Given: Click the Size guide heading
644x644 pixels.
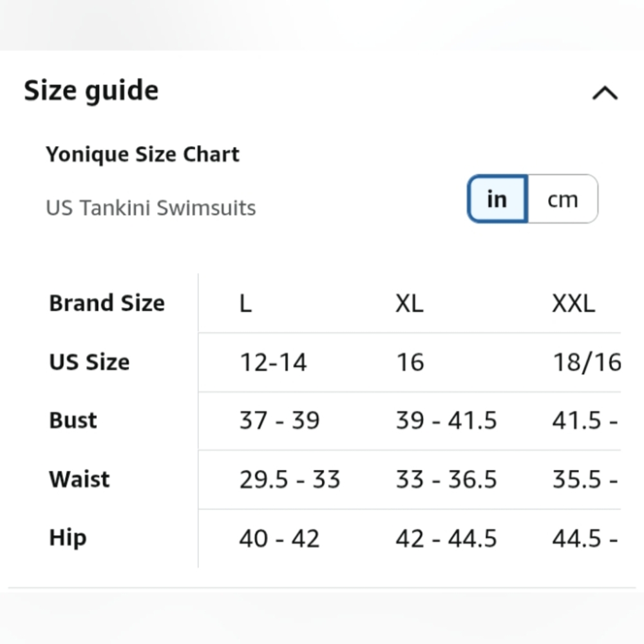Looking at the screenshot, I should coord(91,91).
